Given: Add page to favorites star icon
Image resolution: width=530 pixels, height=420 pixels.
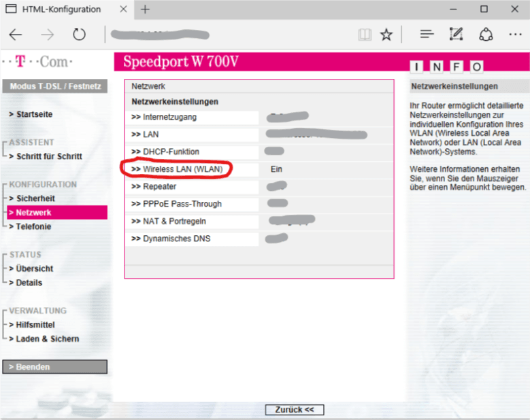Looking at the screenshot, I should (386, 35).
